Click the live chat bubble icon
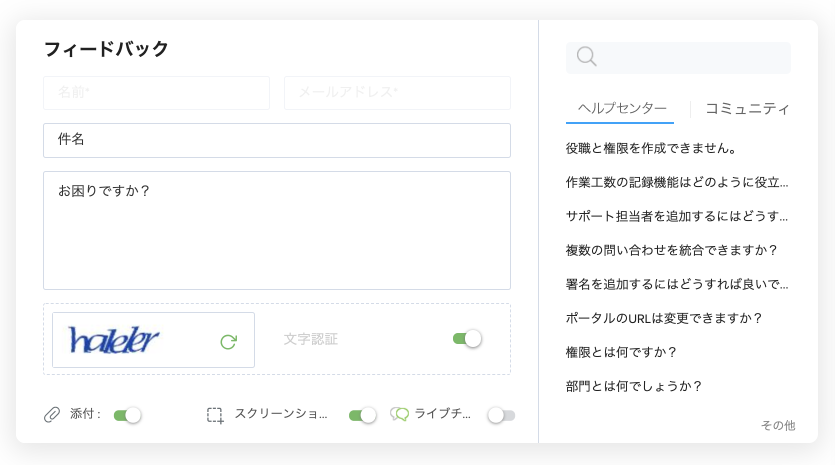The width and height of the screenshot is (835, 465). coord(399,414)
